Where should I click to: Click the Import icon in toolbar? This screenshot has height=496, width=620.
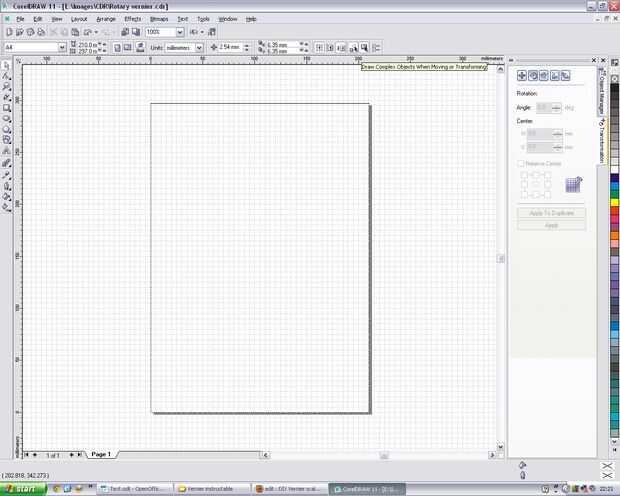tap(125, 32)
